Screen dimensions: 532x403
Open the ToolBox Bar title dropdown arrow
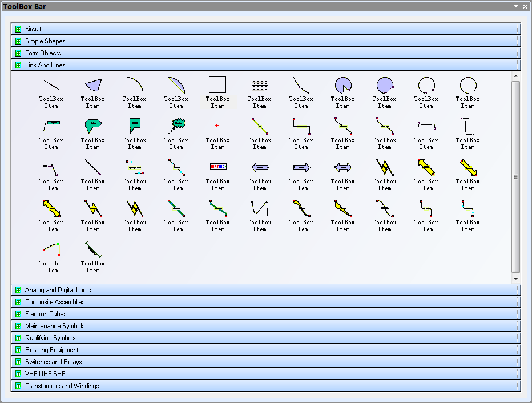pyautogui.click(x=516, y=6)
